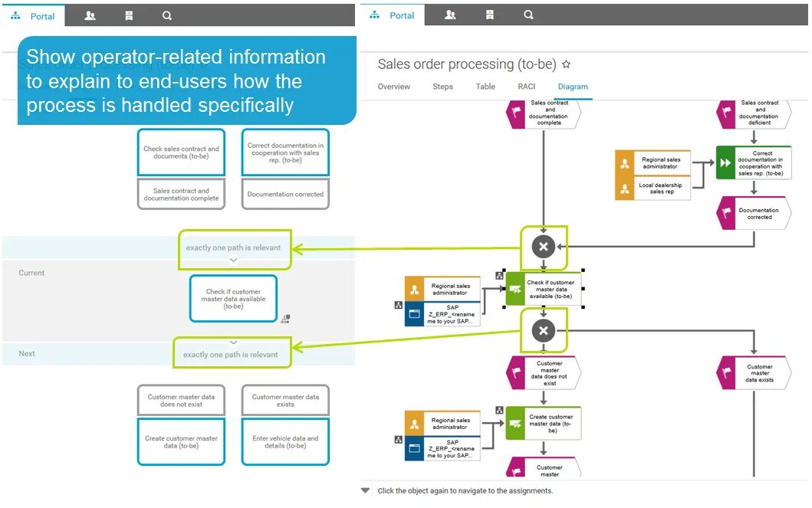Click Customer master data exists box in steps
This screenshot has height=508, width=812.
[285, 401]
